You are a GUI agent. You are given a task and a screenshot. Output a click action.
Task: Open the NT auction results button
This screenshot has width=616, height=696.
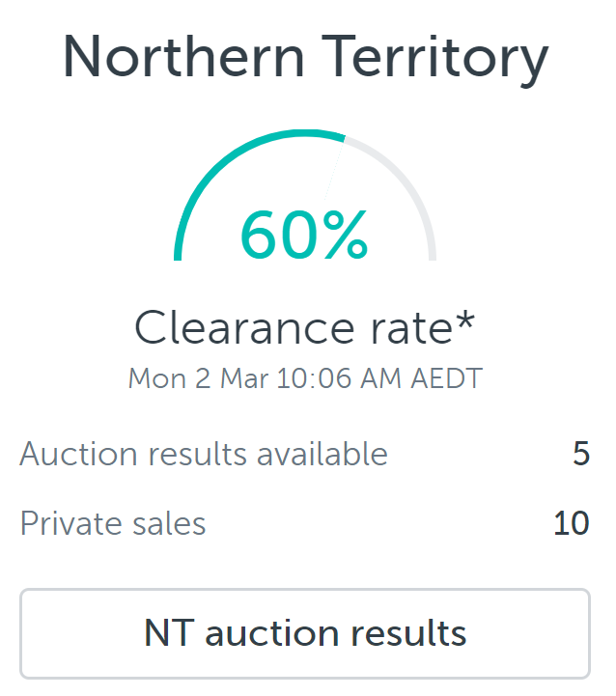(x=305, y=633)
